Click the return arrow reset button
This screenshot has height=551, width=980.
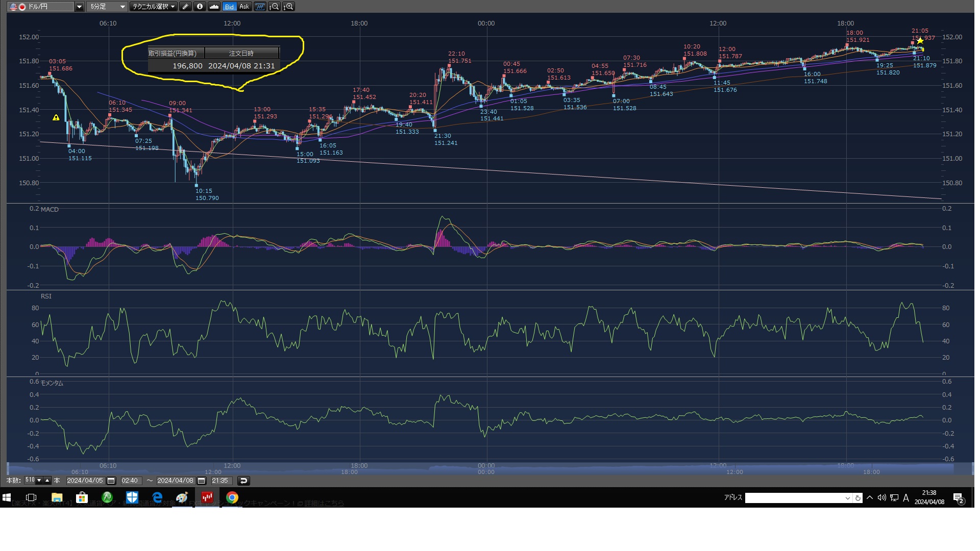click(x=243, y=481)
